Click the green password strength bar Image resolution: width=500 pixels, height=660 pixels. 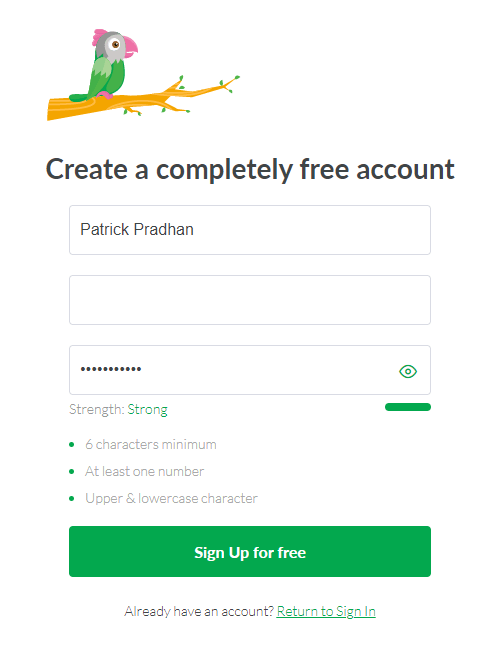[408, 407]
